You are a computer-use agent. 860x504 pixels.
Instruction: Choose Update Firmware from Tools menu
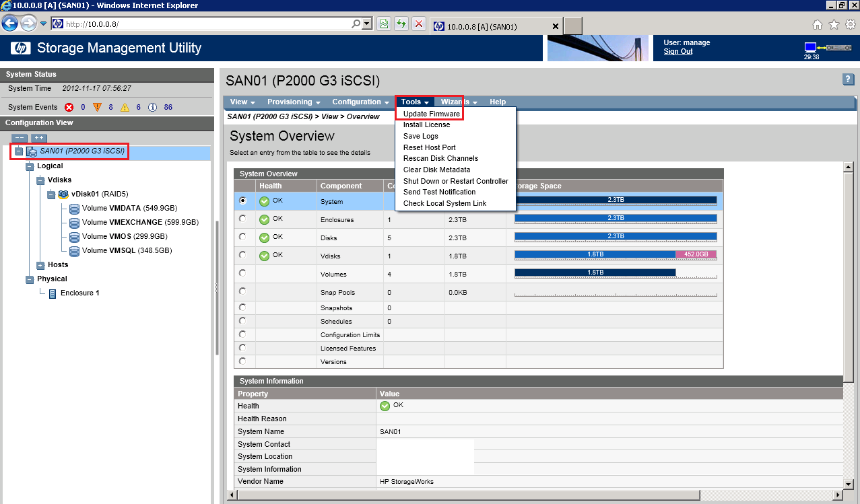[431, 114]
